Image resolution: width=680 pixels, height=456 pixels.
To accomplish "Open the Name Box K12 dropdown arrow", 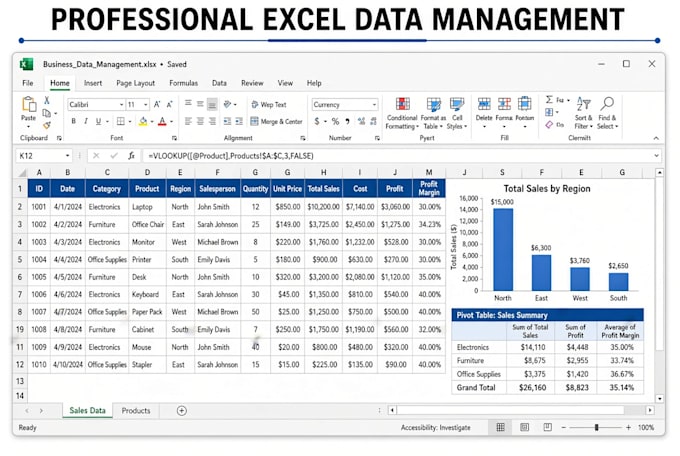I will 67,156.
